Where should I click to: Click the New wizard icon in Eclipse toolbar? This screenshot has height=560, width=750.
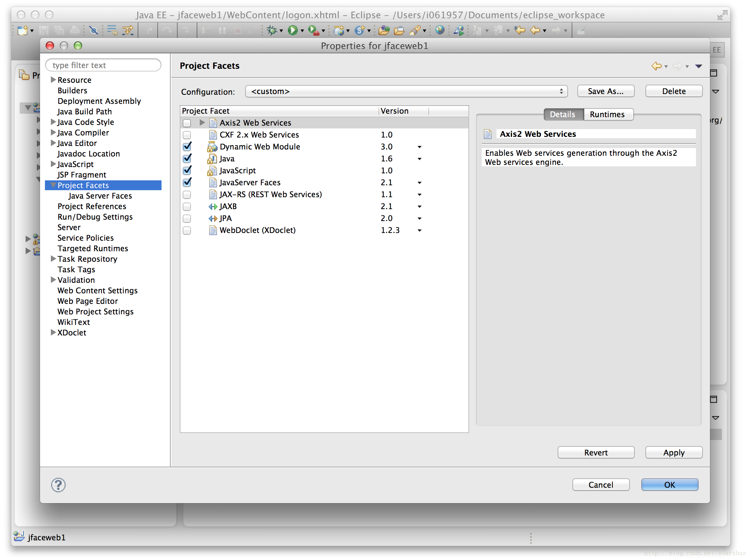click(x=22, y=31)
